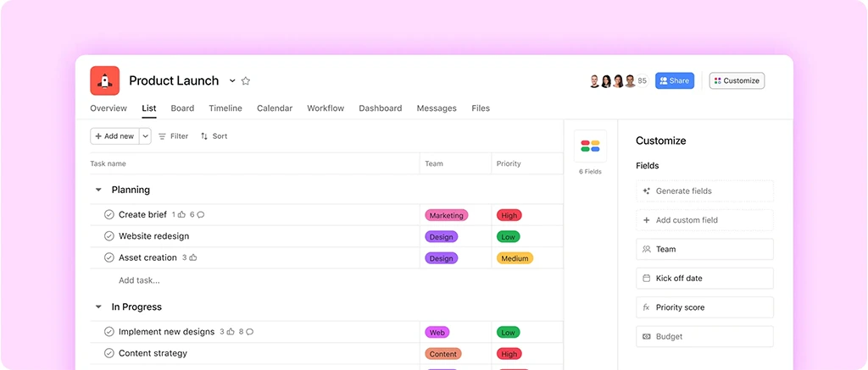The image size is (868, 370).
Task: Click the rocket Product Launch project icon
Action: click(105, 80)
